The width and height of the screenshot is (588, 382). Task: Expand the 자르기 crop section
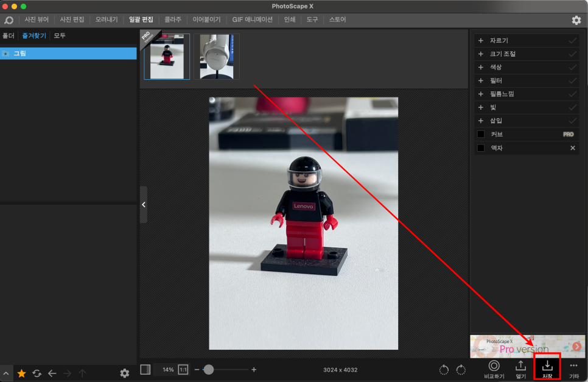[x=481, y=41]
